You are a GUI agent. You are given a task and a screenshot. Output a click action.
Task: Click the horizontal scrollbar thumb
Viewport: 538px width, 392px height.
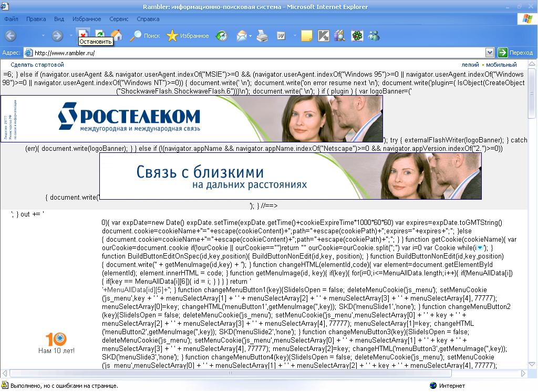point(231,373)
